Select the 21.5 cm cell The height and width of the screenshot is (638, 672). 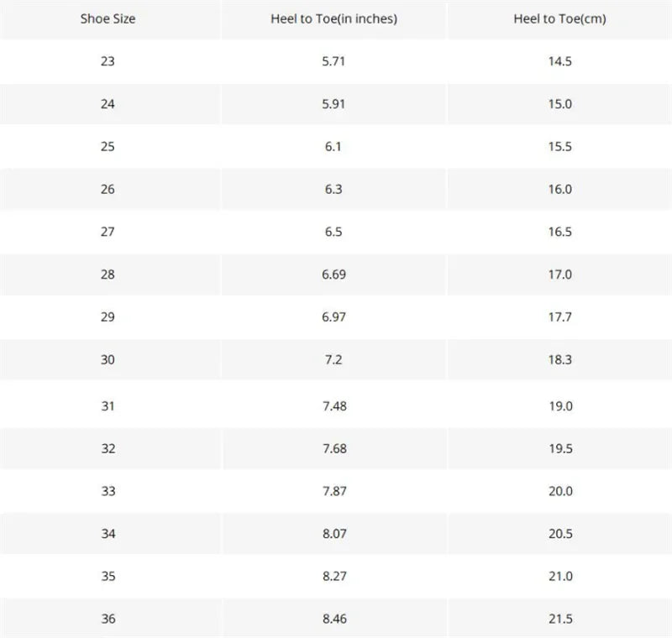[559, 620]
